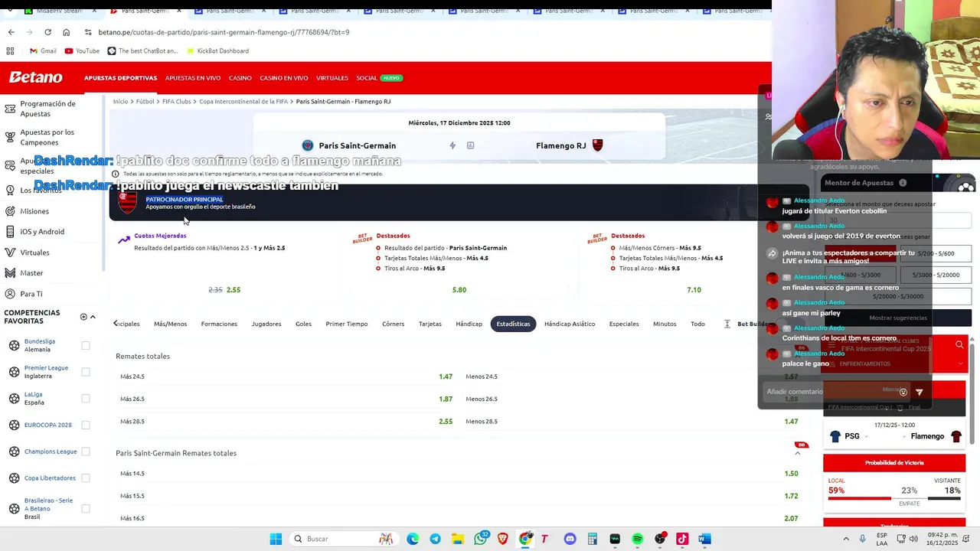Open Discord from the taskbar

click(570, 539)
